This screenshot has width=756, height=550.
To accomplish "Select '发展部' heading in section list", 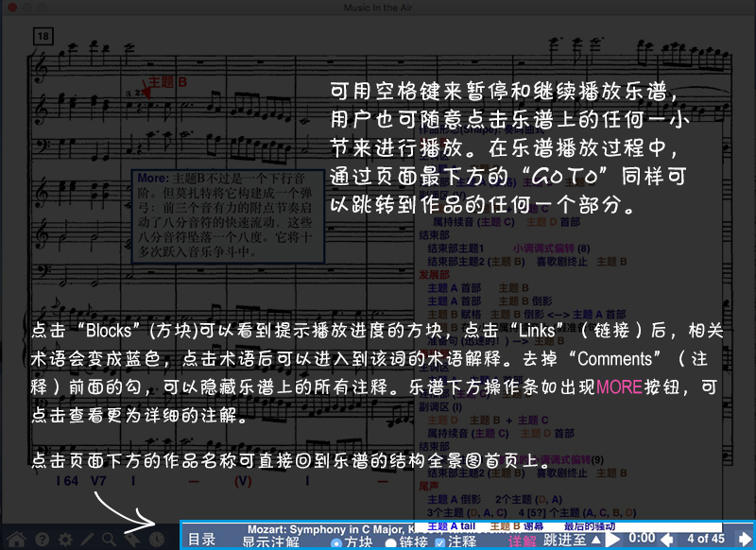I will (x=434, y=275).
